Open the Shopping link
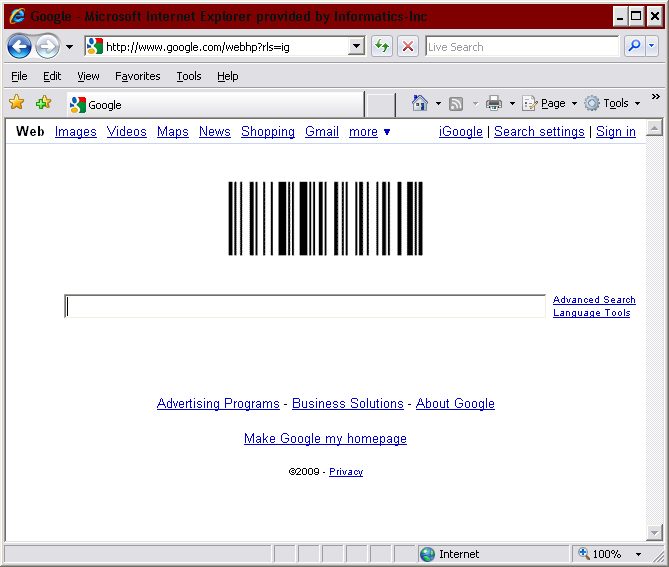669x567 pixels. click(268, 132)
